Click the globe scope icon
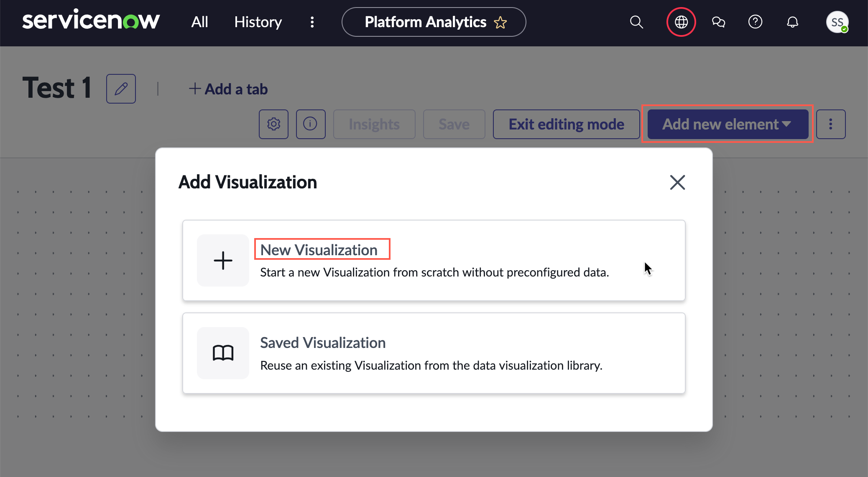868x477 pixels. tap(681, 22)
